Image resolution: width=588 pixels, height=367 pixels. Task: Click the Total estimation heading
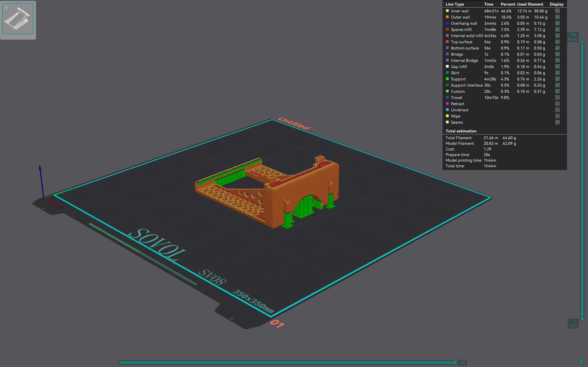[461, 131]
